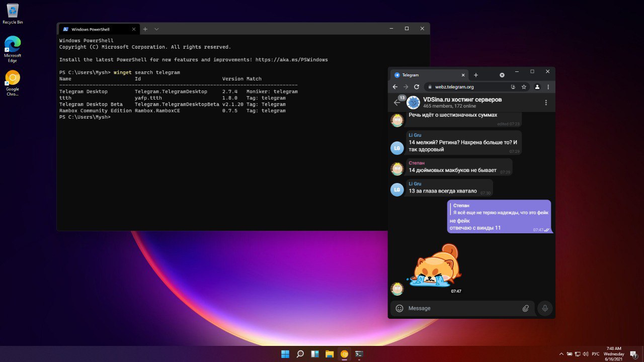Image resolution: width=644 pixels, height=362 pixels.
Task: Go back in Chrome browser
Action: (x=395, y=87)
